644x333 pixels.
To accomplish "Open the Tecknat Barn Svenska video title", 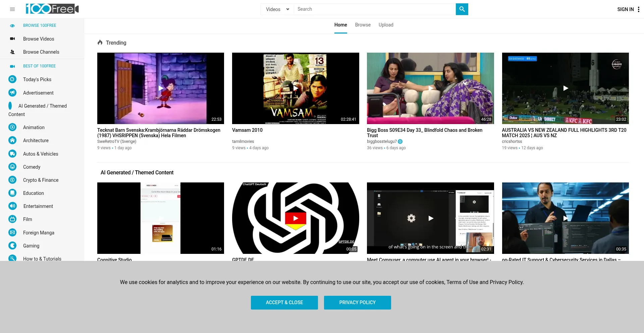I will [159, 133].
